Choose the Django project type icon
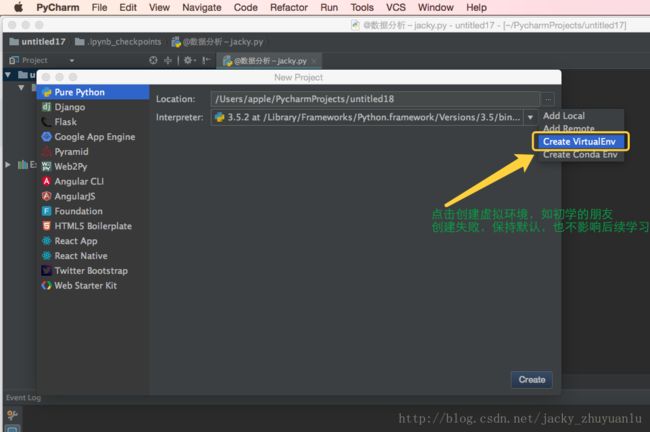The width and height of the screenshot is (650, 432). click(x=46, y=107)
